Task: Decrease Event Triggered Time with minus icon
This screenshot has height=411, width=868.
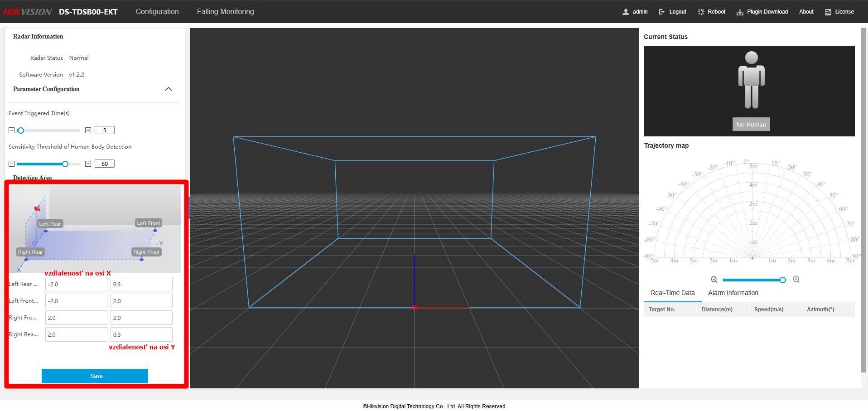Action: [12, 131]
